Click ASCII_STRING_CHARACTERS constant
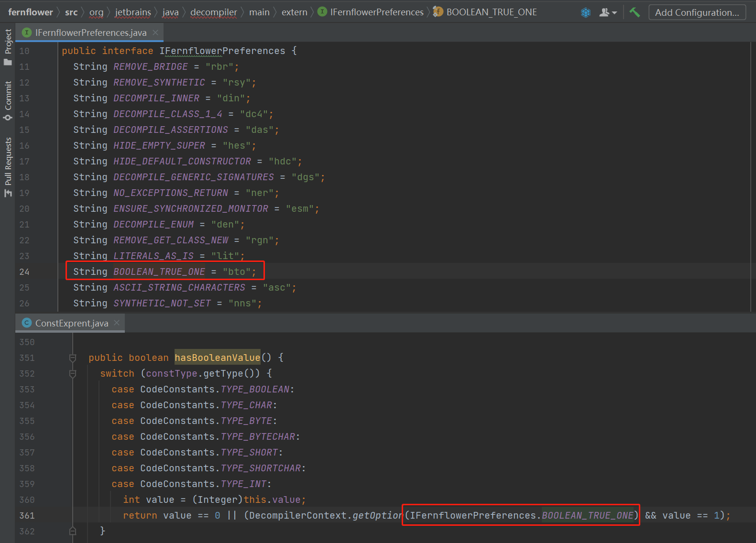 coord(179,287)
